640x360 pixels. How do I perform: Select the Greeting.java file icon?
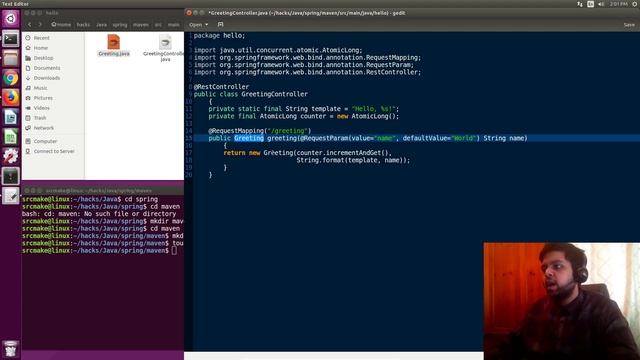point(113,42)
